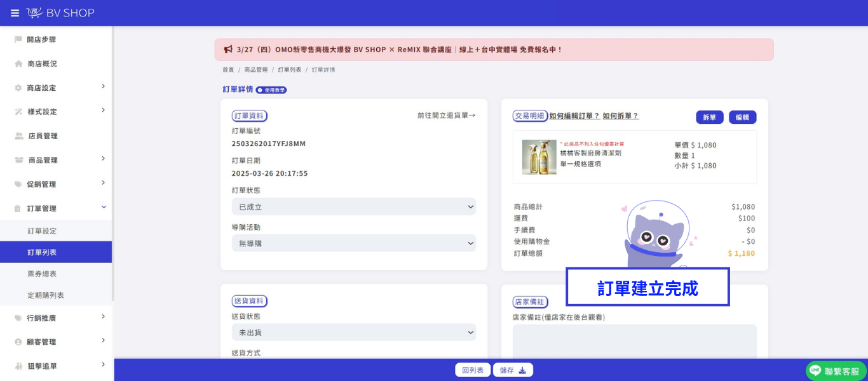This screenshot has height=381, width=868.
Task: Click the 顧客管理 user icon
Action: point(18,342)
